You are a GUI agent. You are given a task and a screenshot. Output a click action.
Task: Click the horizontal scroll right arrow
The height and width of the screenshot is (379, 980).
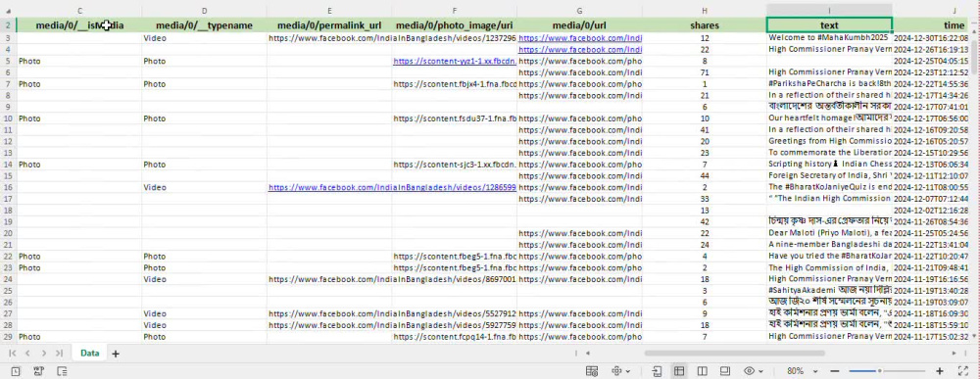pos(955,353)
